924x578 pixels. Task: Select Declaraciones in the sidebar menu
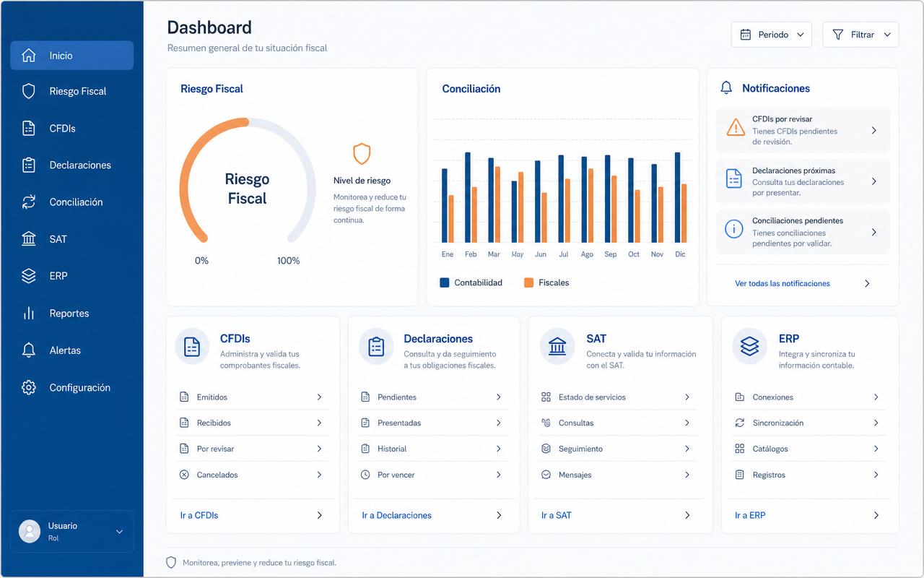[x=71, y=165]
